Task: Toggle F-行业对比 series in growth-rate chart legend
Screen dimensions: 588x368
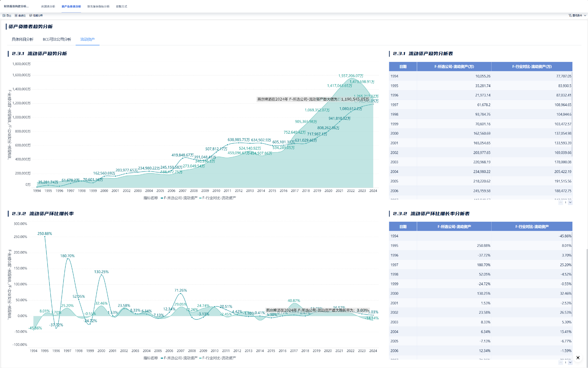Action: 217,358
